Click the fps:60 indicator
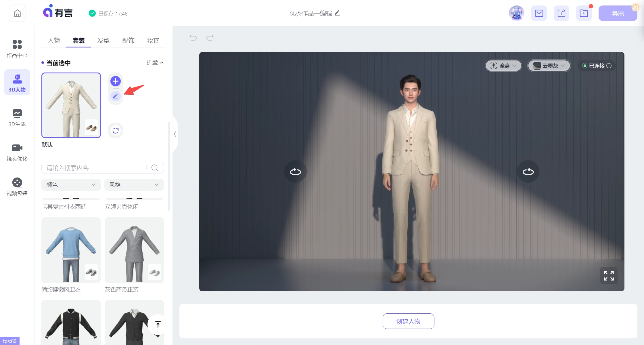The width and height of the screenshot is (644, 345). click(10, 341)
